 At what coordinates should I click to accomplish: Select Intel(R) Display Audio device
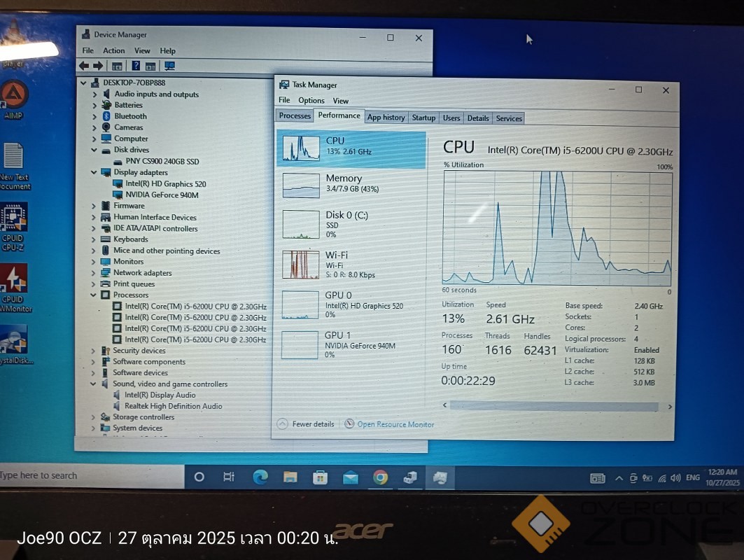[160, 395]
